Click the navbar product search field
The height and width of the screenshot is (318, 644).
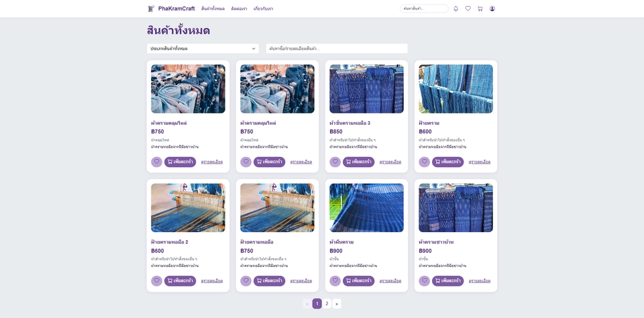click(x=424, y=9)
